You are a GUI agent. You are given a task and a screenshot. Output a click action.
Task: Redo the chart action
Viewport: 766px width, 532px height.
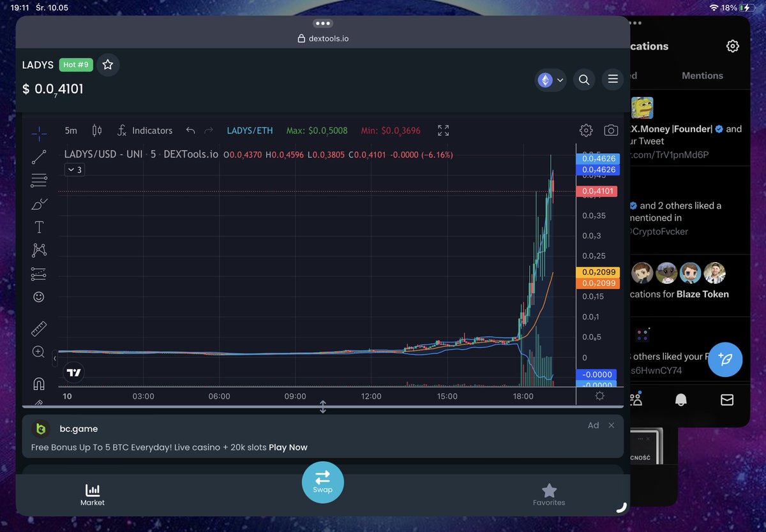click(x=208, y=130)
